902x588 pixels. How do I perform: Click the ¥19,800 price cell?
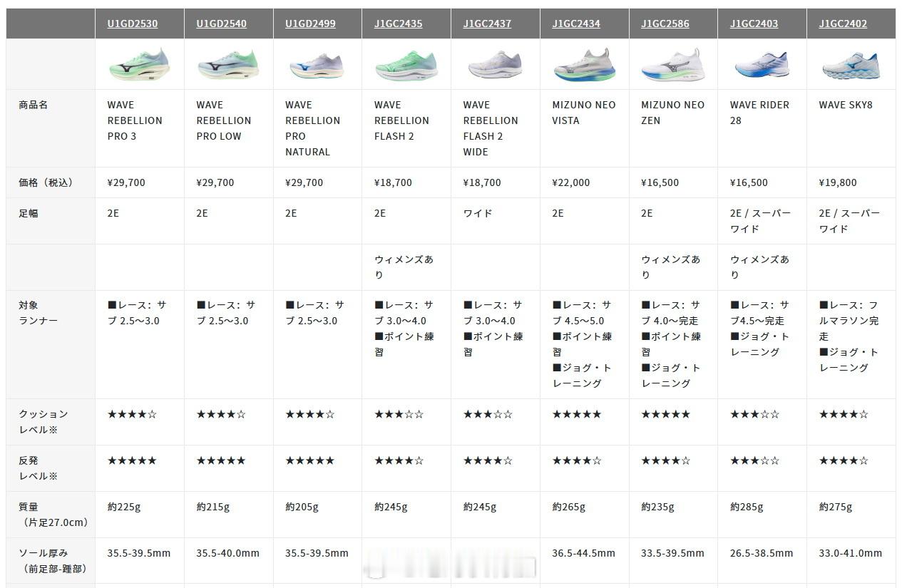(x=851, y=182)
